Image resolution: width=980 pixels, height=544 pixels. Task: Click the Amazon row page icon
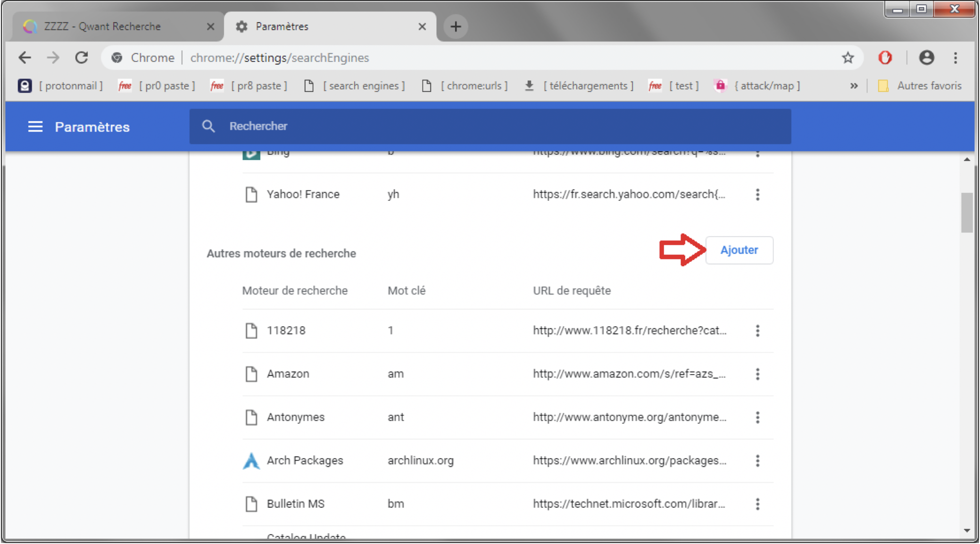coord(251,374)
